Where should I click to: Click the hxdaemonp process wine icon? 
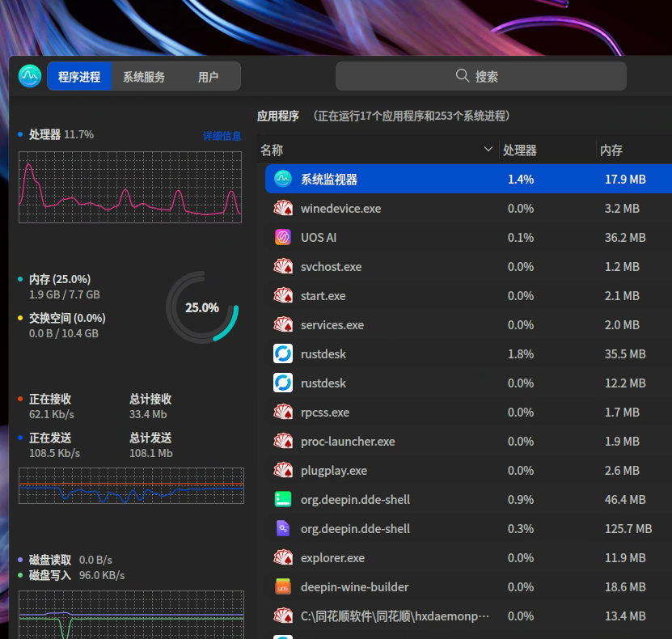pos(283,616)
